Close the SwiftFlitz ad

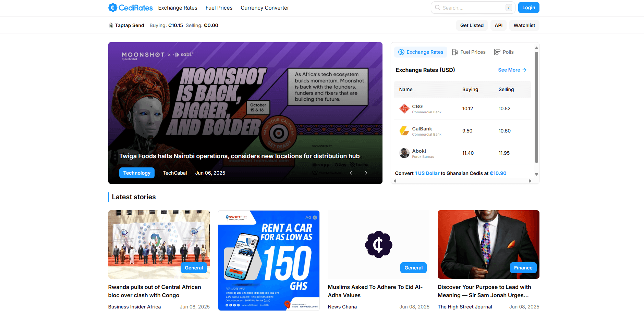(315, 217)
